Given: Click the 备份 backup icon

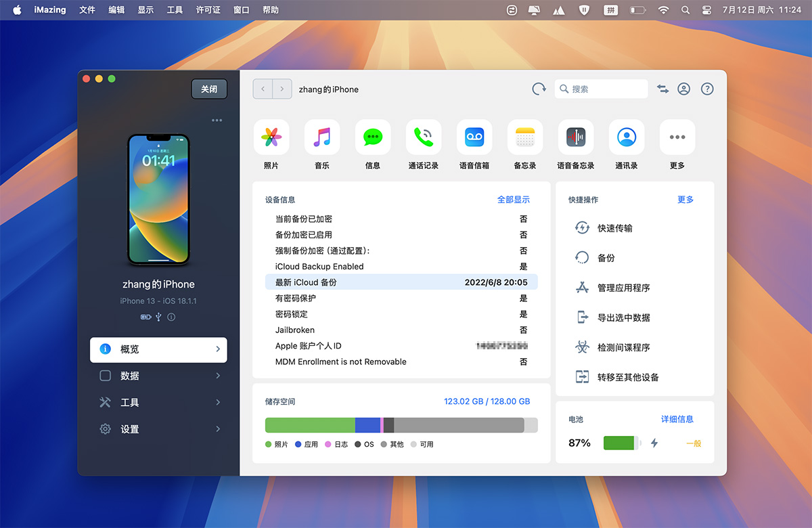Looking at the screenshot, I should (x=582, y=258).
